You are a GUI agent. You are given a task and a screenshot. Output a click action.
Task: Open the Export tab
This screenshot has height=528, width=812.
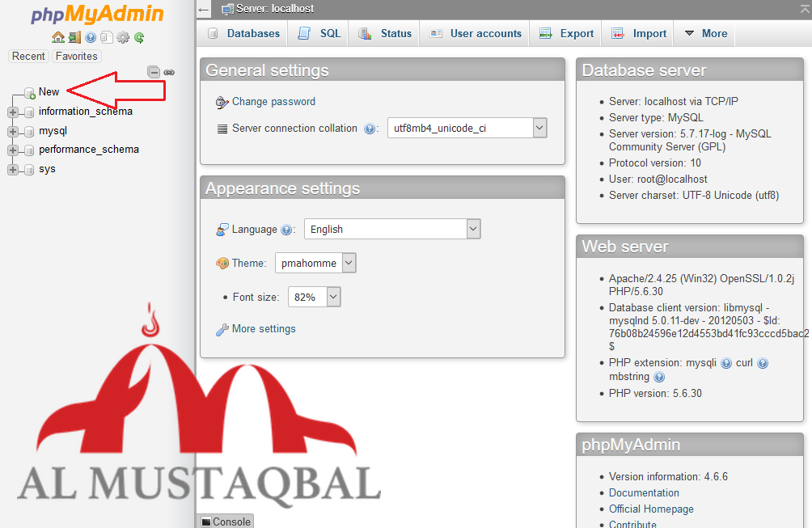(565, 33)
